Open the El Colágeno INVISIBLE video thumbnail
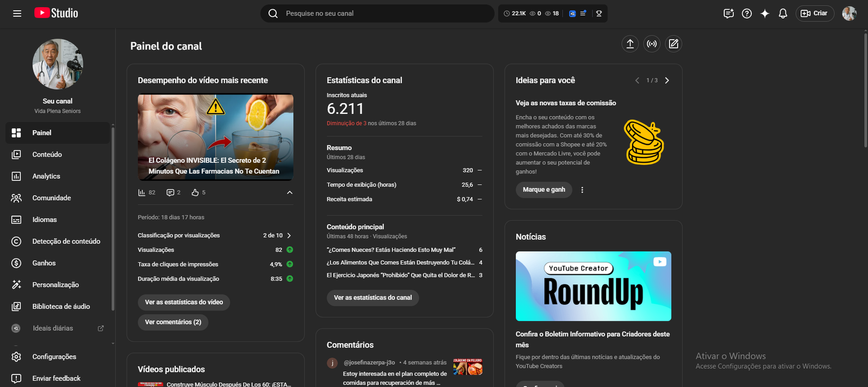Image resolution: width=868 pixels, height=387 pixels. pos(215,137)
